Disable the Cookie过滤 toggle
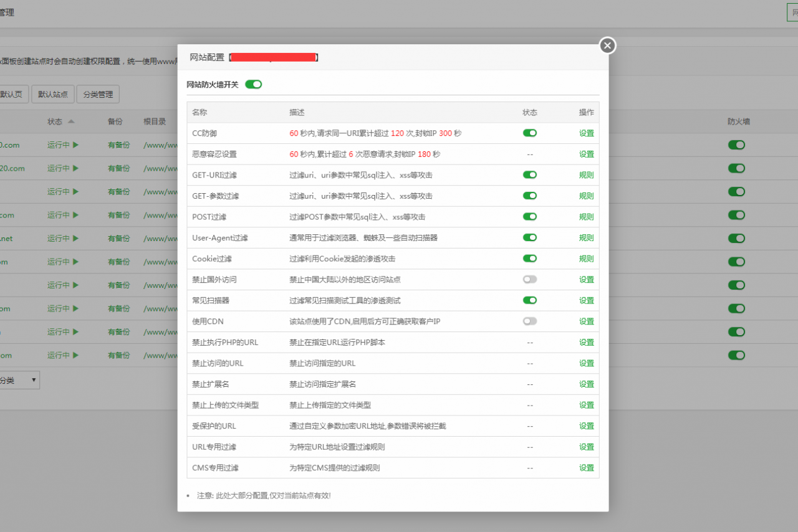The width and height of the screenshot is (798, 532). coord(530,259)
